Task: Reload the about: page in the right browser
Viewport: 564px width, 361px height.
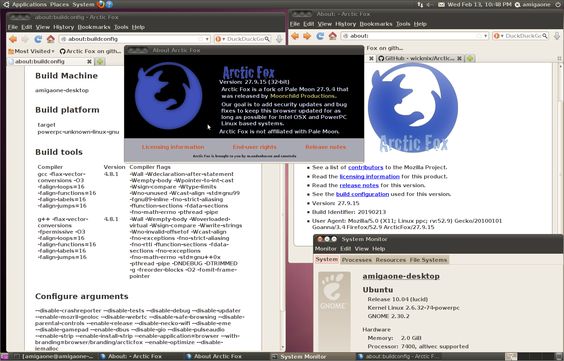Action: point(320,36)
